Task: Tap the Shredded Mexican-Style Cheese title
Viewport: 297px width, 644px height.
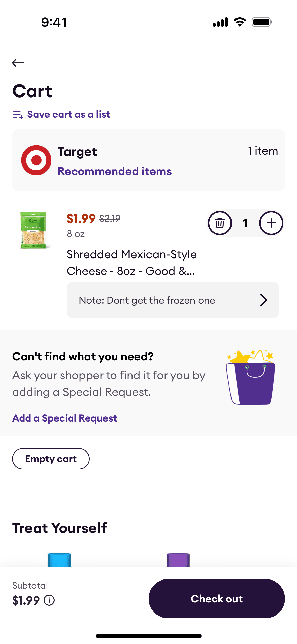Action: (131, 263)
